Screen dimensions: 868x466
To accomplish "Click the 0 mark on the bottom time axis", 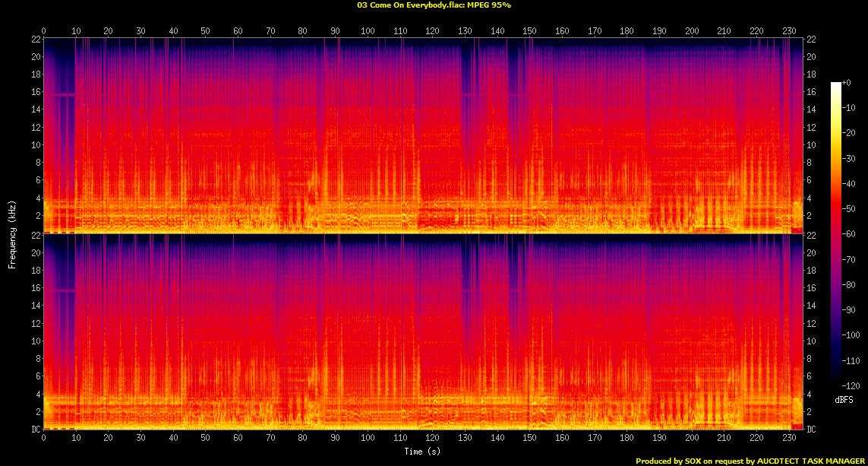I will tap(43, 439).
